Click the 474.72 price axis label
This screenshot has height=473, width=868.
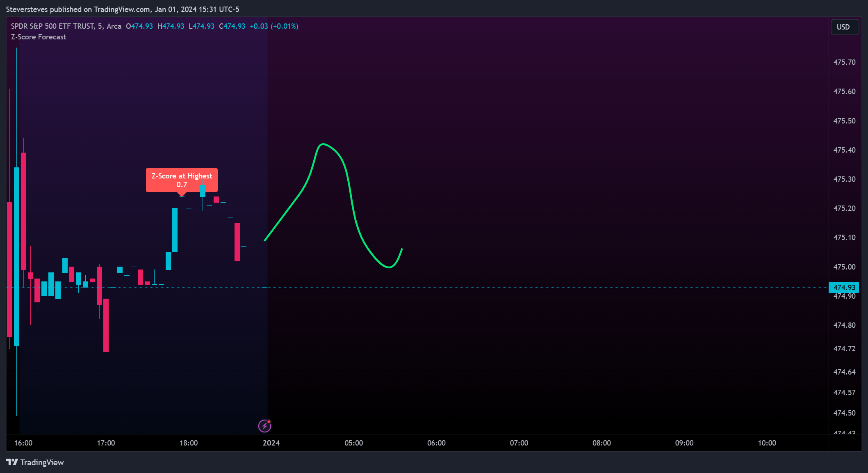pyautogui.click(x=845, y=349)
